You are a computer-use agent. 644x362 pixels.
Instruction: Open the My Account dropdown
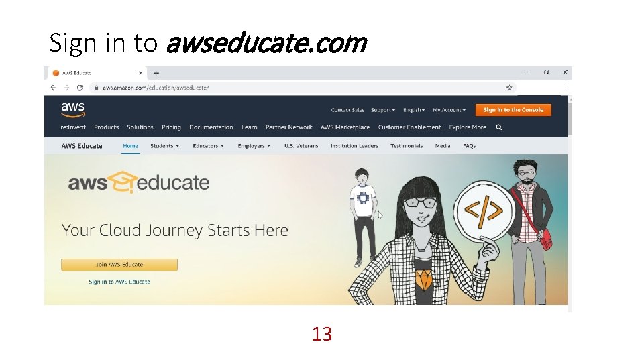[x=449, y=110]
